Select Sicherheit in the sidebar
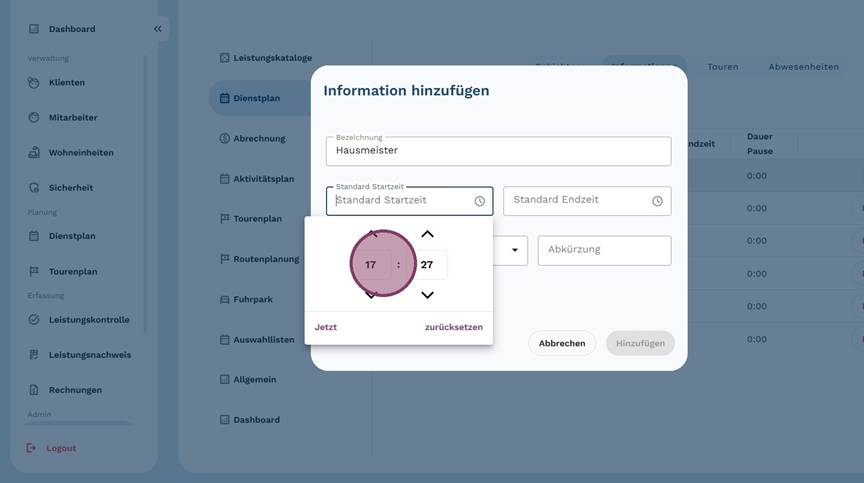The height and width of the screenshot is (483, 864). tap(71, 188)
